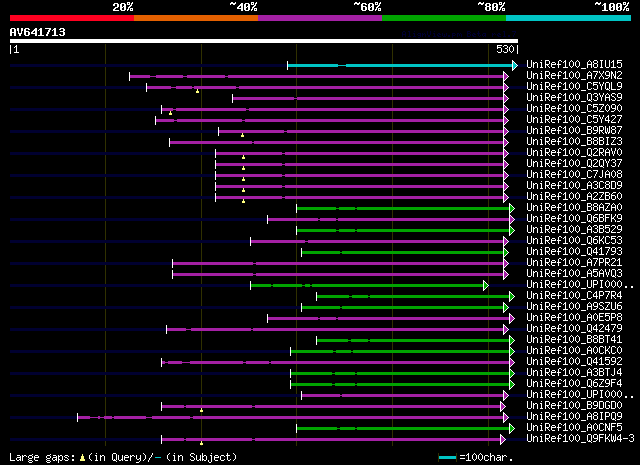The image size is (640, 465).
Task: Select hit label UniRef100_C5YQL9
Action: pos(574,86)
